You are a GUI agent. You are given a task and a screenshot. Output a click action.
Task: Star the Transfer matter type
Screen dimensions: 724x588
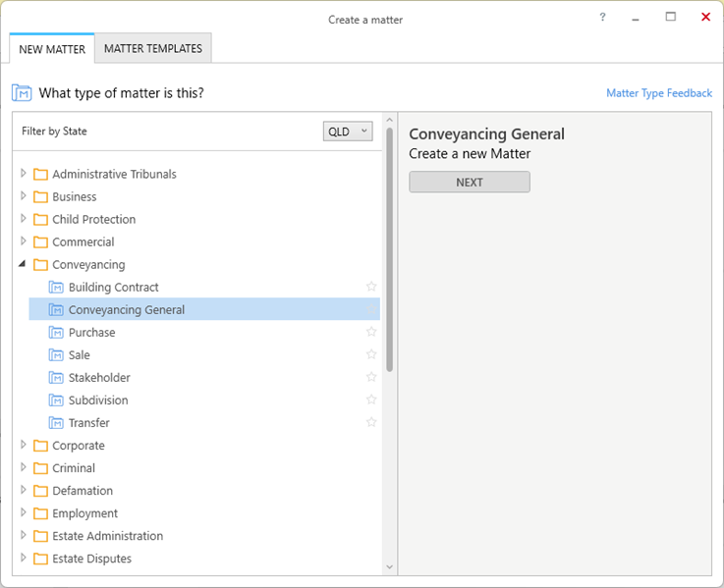click(x=371, y=422)
